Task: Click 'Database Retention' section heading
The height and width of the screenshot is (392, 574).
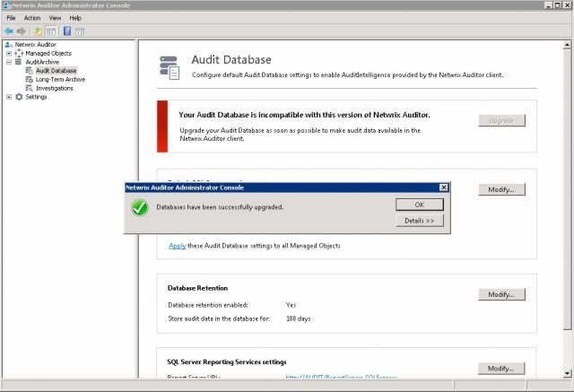Action: (x=197, y=289)
